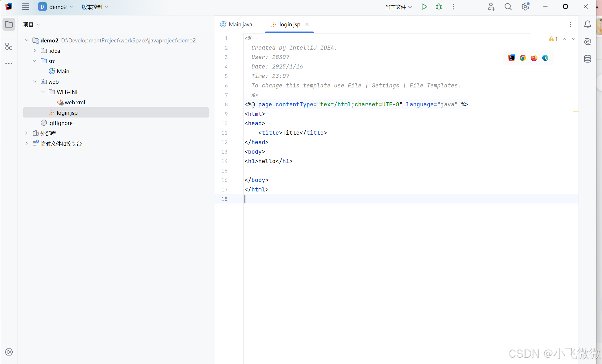The width and height of the screenshot is (602, 364).
Task: Open login.jsp preview in Chrome
Action: 523,58
